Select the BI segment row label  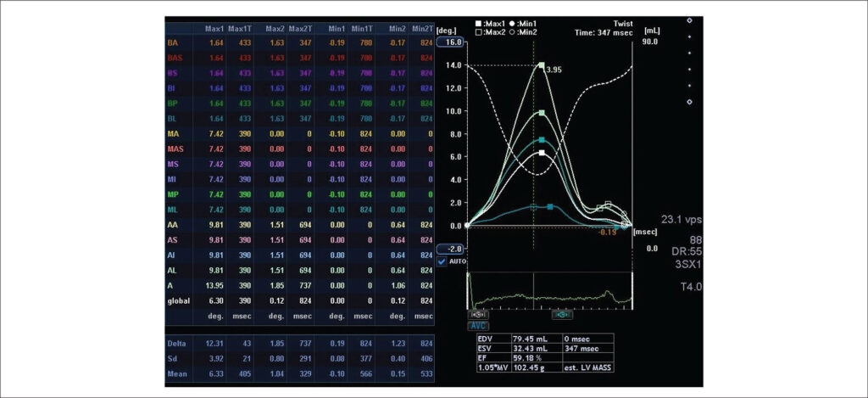point(171,87)
